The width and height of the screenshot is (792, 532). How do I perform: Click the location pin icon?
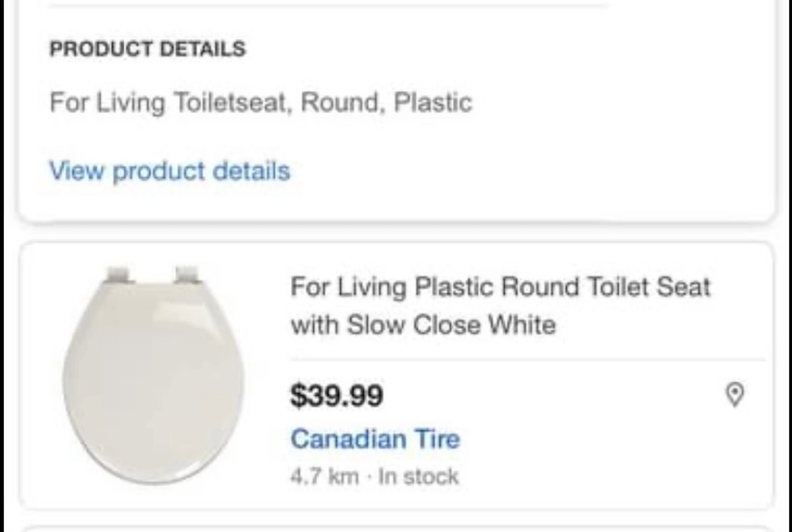(x=735, y=394)
